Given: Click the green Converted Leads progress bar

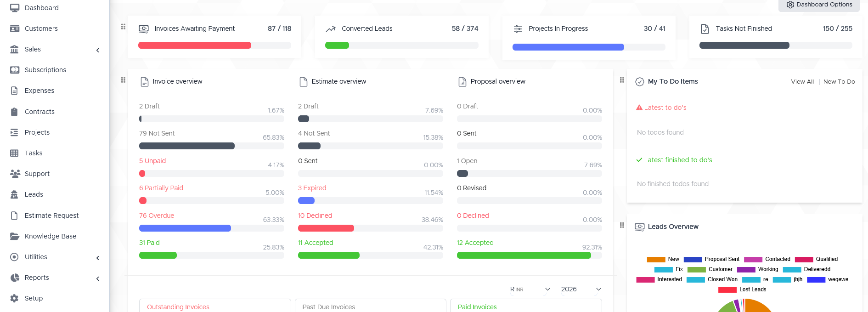Looking at the screenshot, I should (337, 45).
